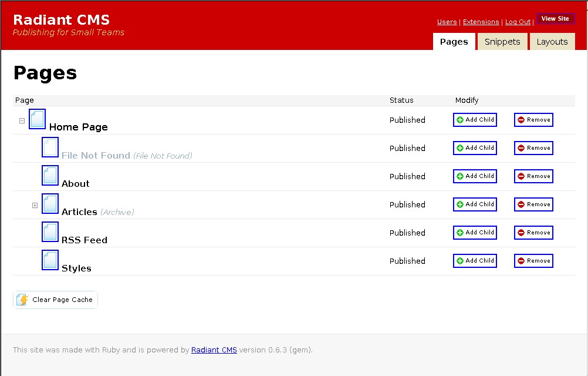
Task: Click Published status of File Not Found
Action: (407, 148)
